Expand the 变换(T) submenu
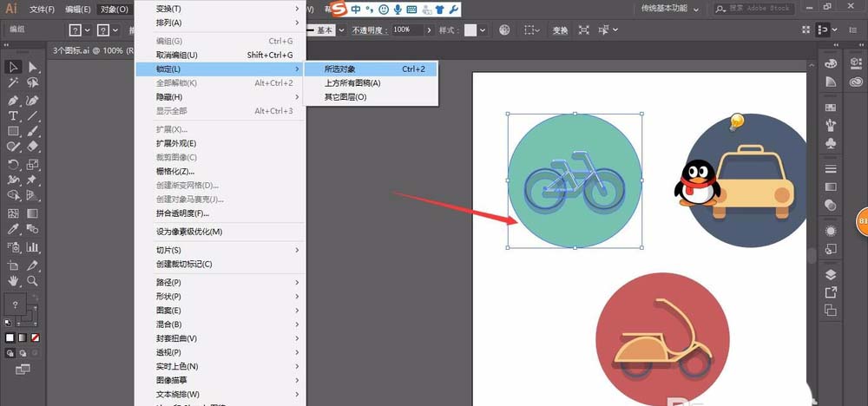This screenshot has height=406, width=868. pyautogui.click(x=220, y=9)
